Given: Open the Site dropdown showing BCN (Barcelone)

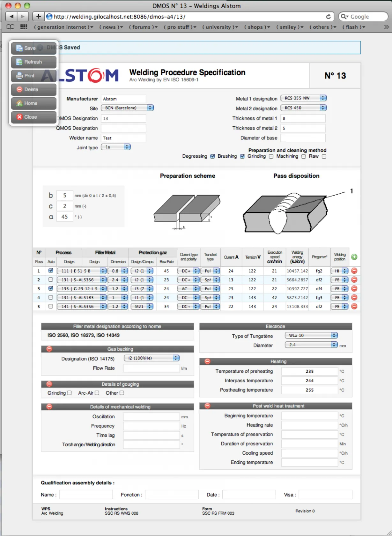Looking at the screenshot, I should 127,108.
